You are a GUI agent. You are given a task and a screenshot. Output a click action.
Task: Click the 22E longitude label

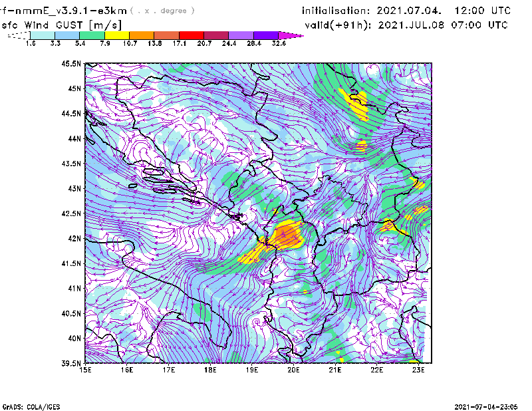pyautogui.click(x=376, y=370)
